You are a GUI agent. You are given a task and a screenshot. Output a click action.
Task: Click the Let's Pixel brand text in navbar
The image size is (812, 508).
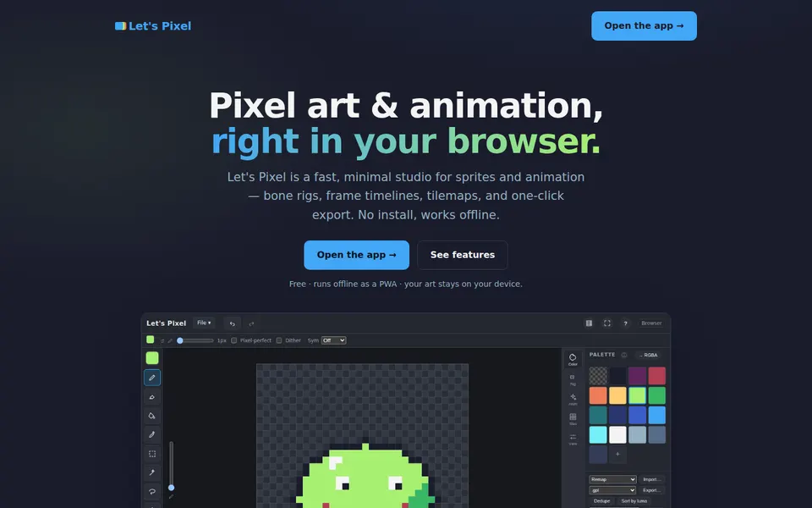(x=160, y=26)
